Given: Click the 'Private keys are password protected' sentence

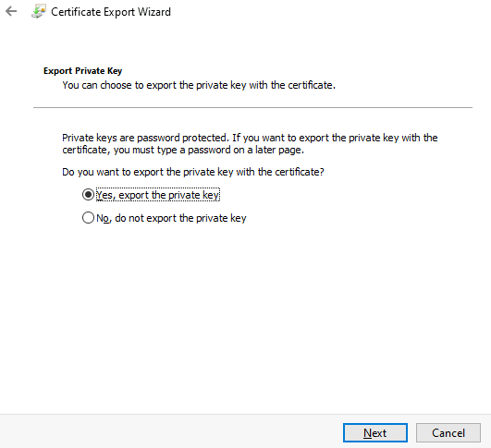Looking at the screenshot, I should tap(250, 138).
